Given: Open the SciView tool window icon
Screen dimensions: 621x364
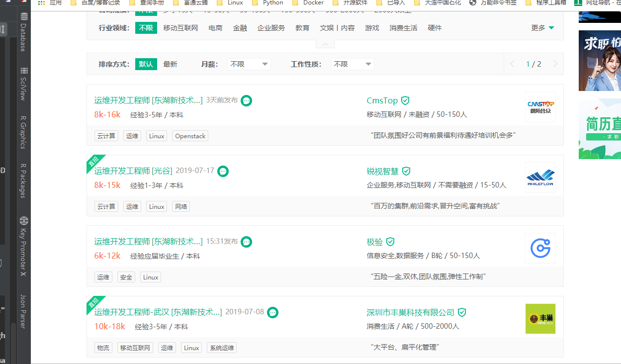Looking at the screenshot, I should (x=24, y=71).
